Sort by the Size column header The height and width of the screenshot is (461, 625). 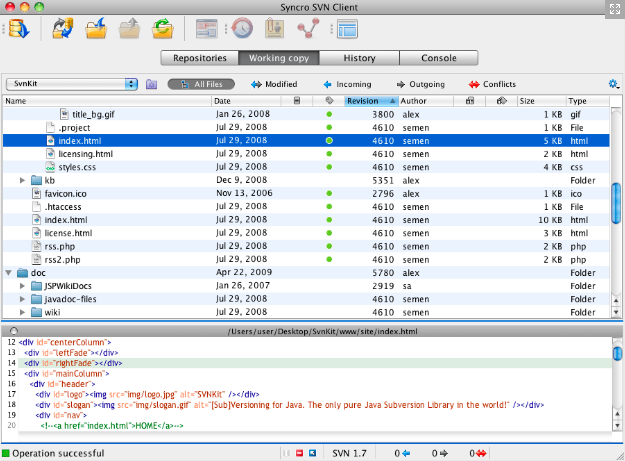tap(541, 101)
